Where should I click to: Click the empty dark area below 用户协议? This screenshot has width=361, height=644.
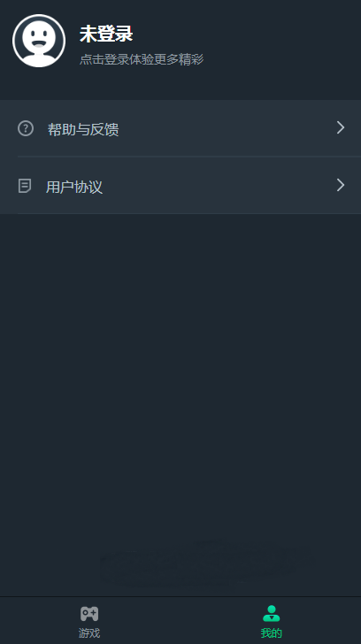click(180, 370)
